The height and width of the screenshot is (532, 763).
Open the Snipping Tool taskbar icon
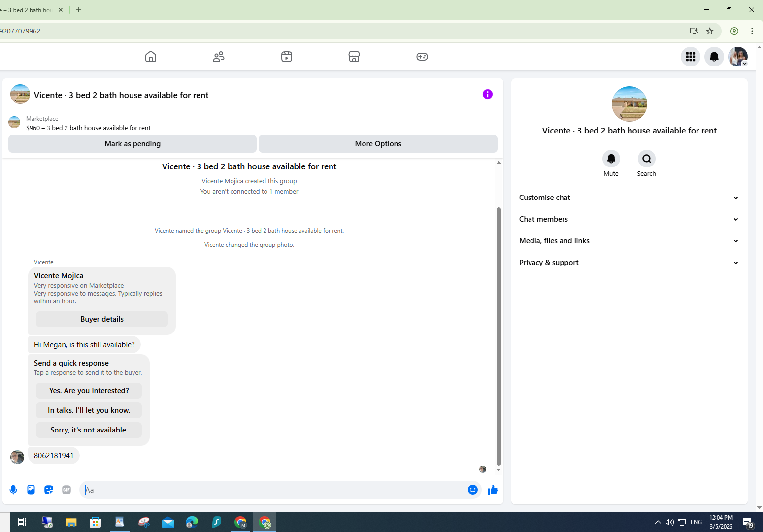tap(144, 522)
